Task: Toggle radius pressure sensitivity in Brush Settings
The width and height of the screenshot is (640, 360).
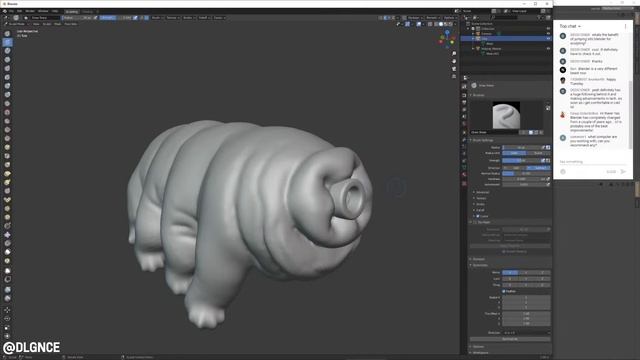Action: [x=543, y=147]
